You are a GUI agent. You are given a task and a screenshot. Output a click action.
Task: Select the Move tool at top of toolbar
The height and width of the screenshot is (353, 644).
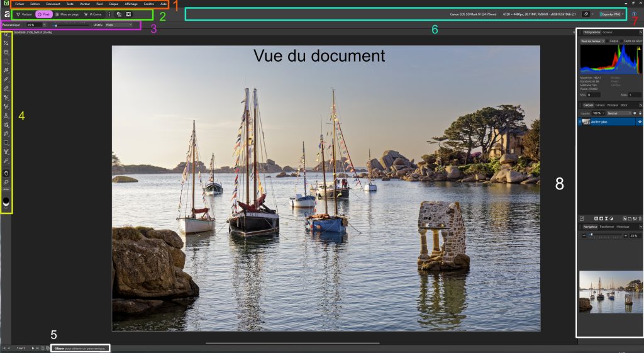[x=6, y=35]
